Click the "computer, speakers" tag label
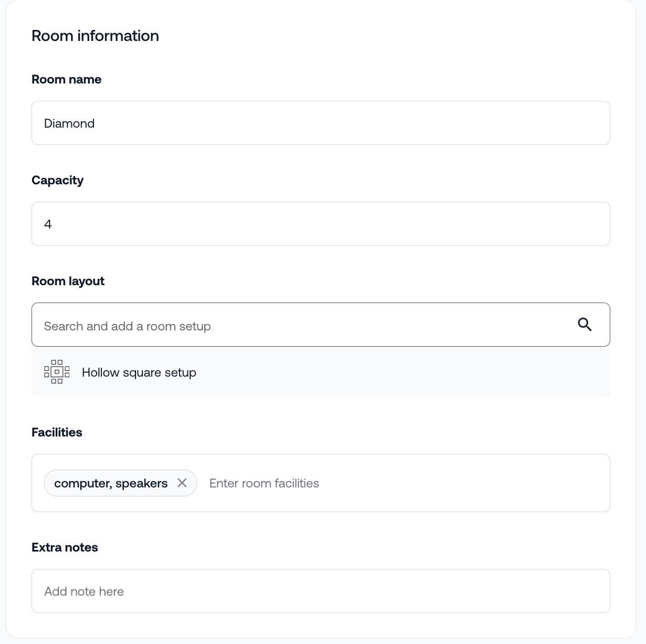The height and width of the screenshot is (644, 646). pyautogui.click(x=111, y=483)
